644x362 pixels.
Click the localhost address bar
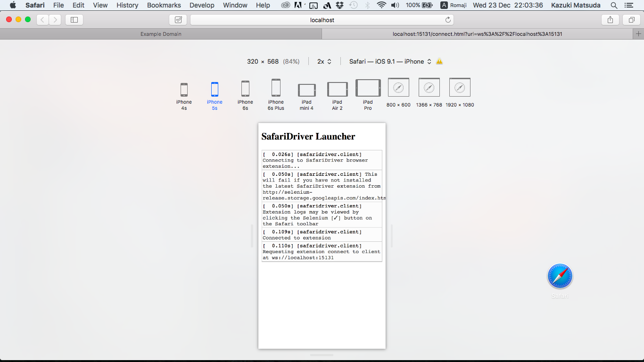[x=322, y=20]
